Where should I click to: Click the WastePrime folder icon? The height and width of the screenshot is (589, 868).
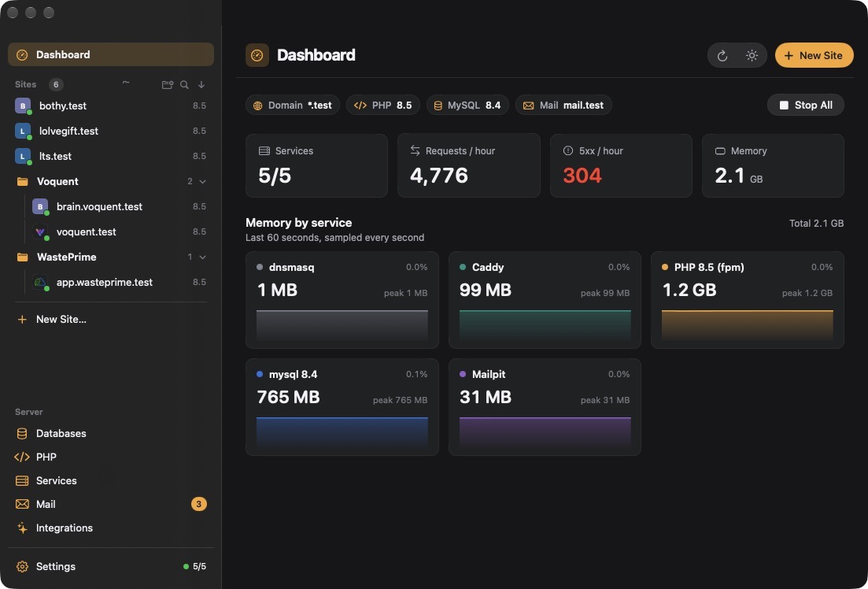[x=22, y=257]
